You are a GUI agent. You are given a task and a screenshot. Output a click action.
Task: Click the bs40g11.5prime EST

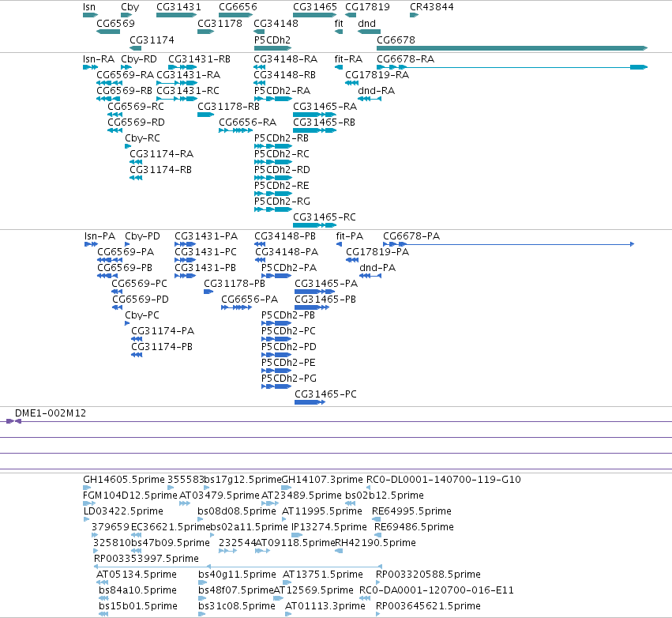[x=203, y=582]
